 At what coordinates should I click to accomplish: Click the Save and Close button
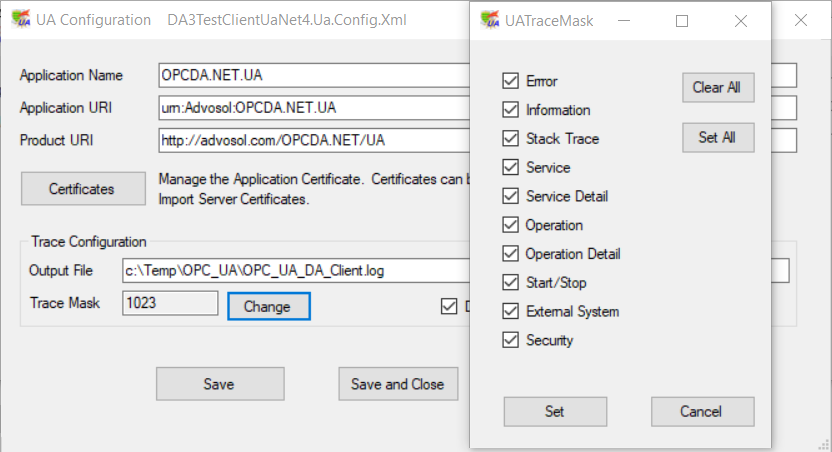click(397, 384)
